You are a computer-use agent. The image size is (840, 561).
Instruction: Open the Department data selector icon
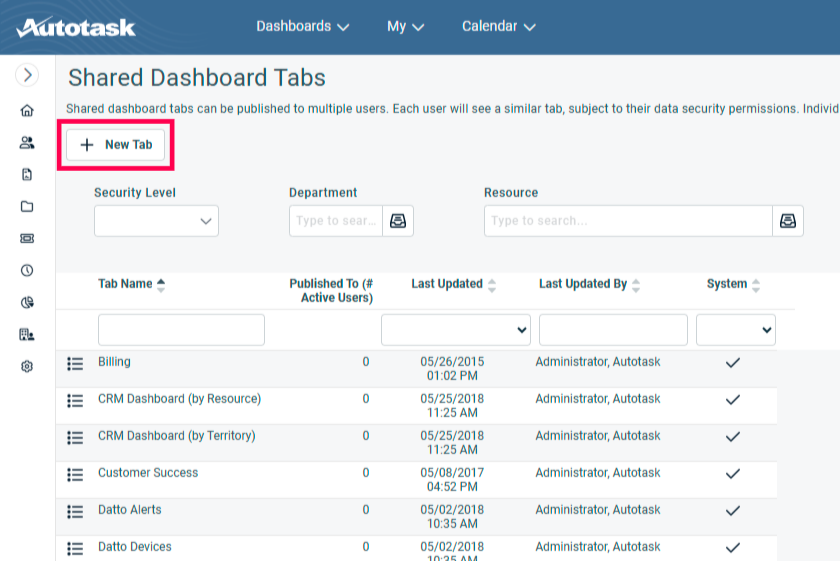(x=398, y=221)
